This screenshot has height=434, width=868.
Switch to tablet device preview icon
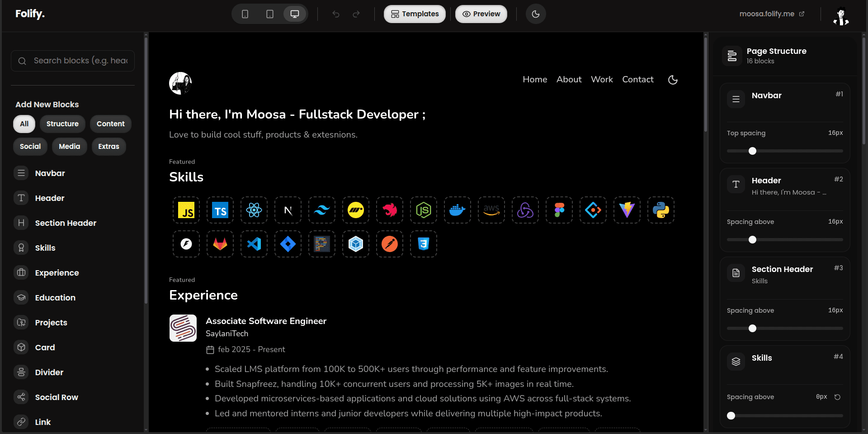270,14
